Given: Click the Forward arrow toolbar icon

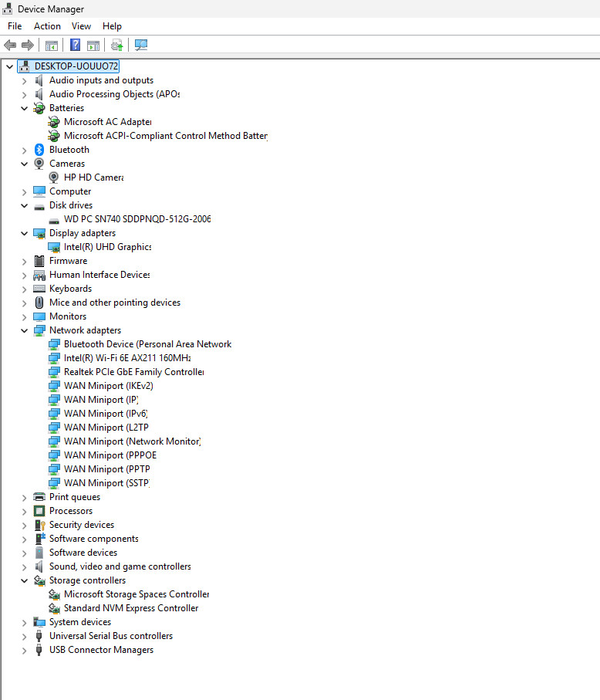Looking at the screenshot, I should coord(28,45).
